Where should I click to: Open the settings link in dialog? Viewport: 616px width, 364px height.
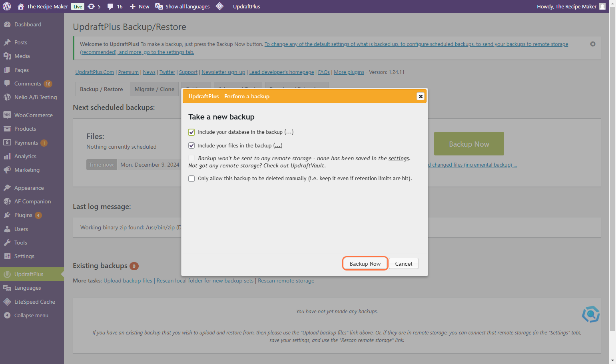[x=399, y=159]
